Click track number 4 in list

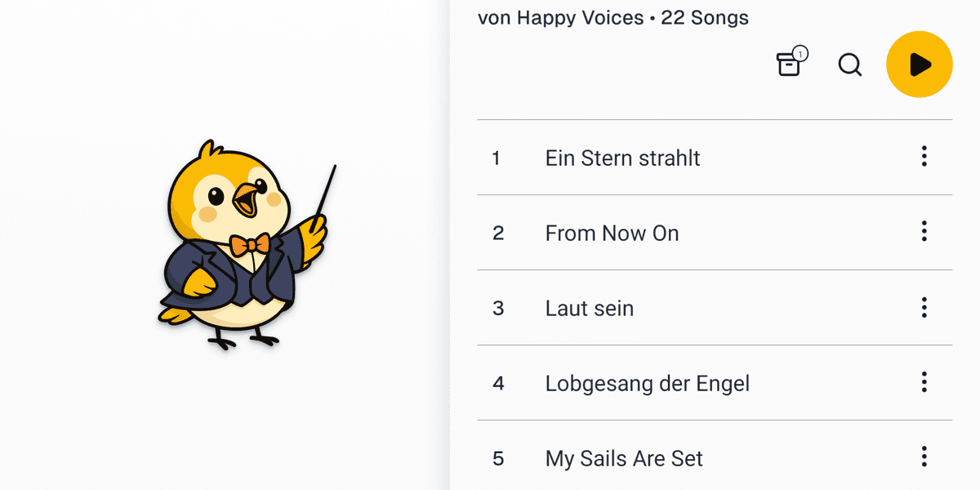point(498,383)
